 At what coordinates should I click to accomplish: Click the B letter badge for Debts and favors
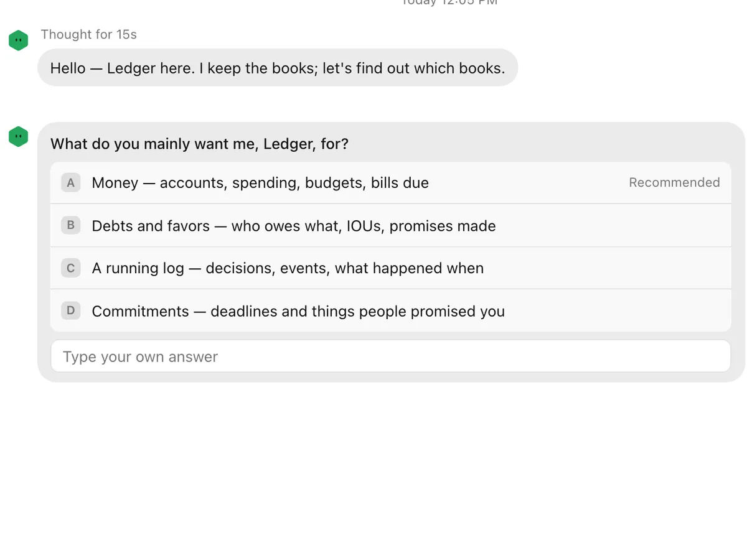point(70,225)
